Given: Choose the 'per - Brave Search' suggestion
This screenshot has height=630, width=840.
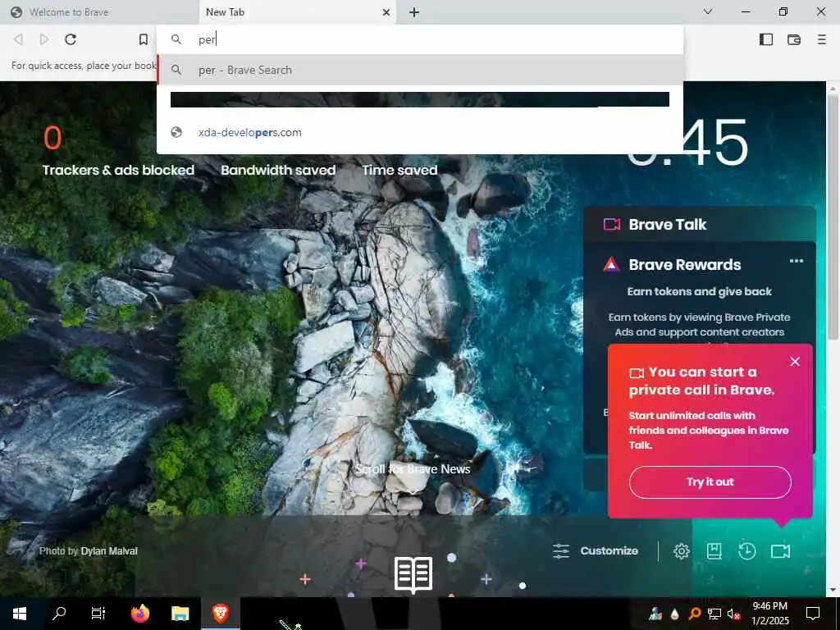Looking at the screenshot, I should (x=420, y=71).
